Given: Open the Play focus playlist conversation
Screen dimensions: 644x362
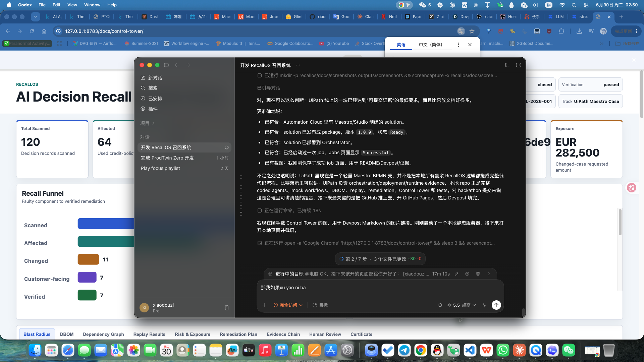Looking at the screenshot, I should 184,168.
